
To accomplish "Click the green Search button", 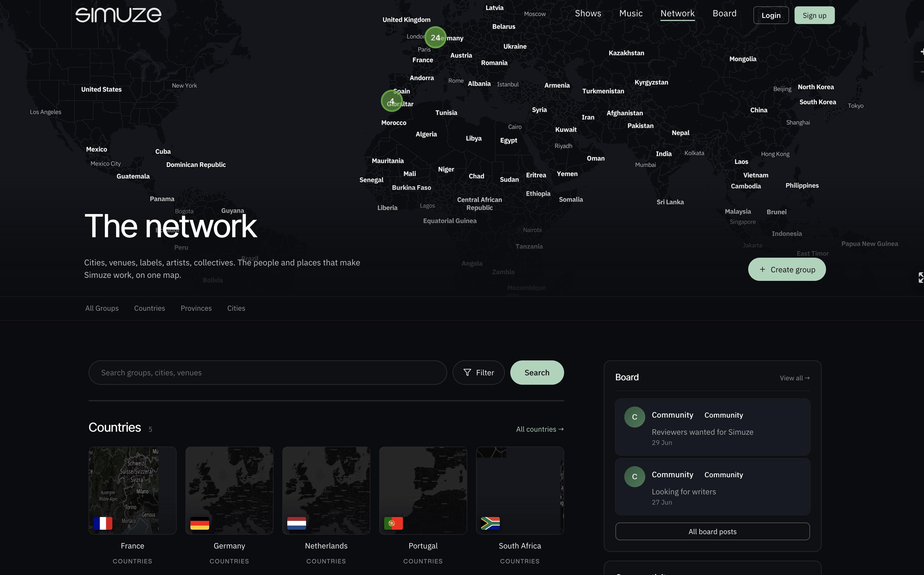I will point(537,373).
